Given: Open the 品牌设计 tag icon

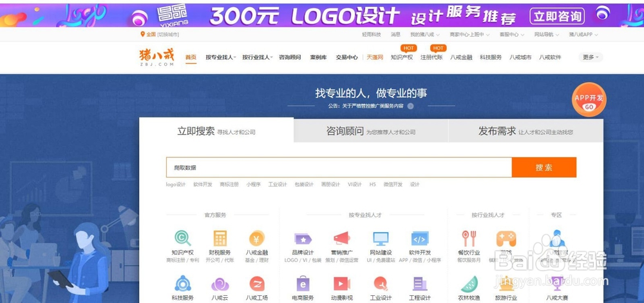Looking at the screenshot, I should 303,239.
